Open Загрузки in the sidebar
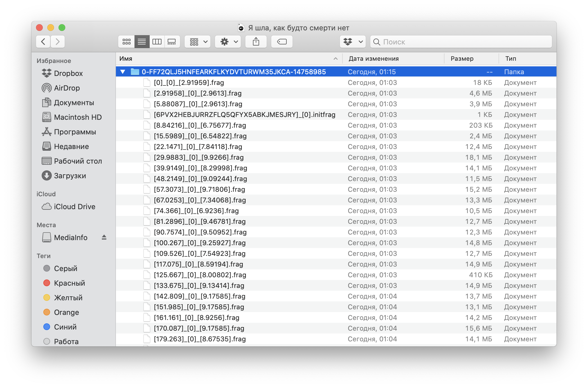Viewport: 588px width, 388px height. coord(70,176)
